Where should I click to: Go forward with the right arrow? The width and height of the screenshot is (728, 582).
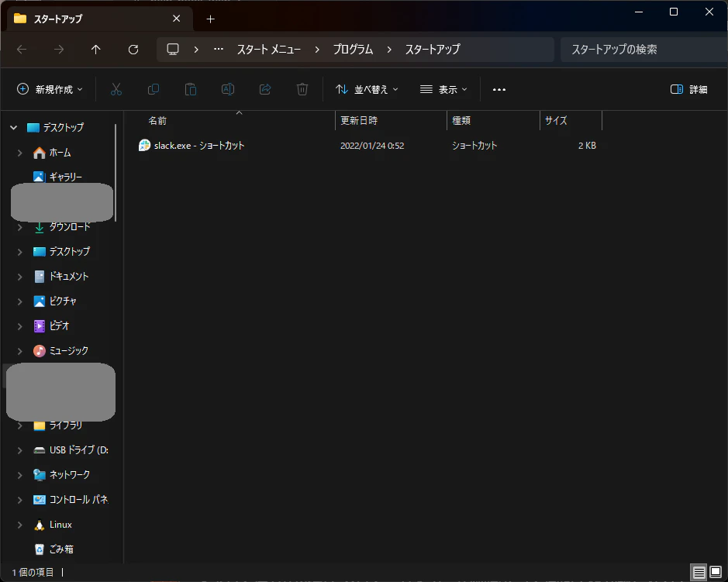coord(59,49)
